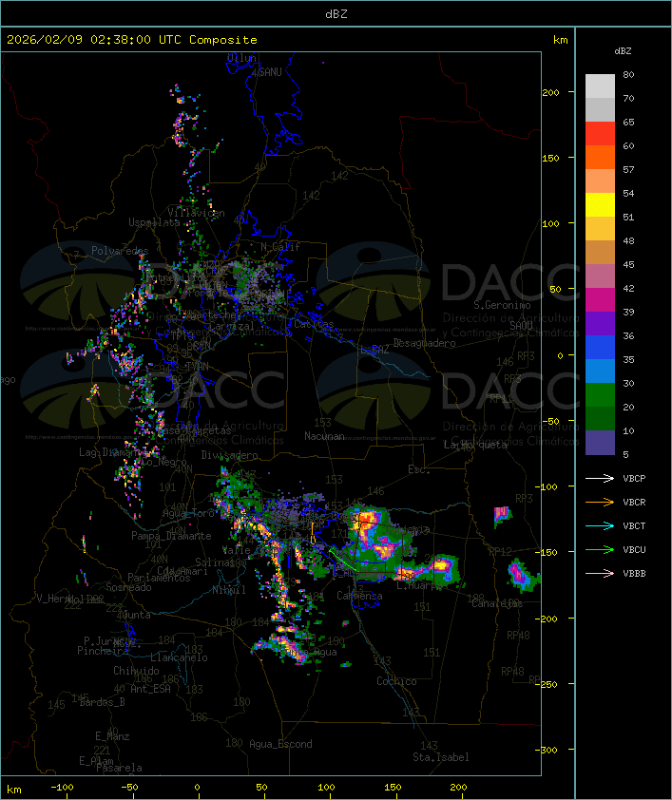The height and width of the screenshot is (800, 672).
Task: Click the 'S.Geronimo' map label
Action: (x=502, y=305)
